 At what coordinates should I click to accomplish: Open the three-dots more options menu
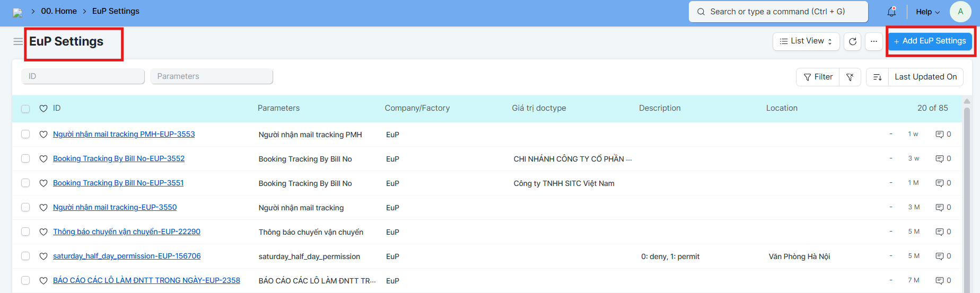874,41
